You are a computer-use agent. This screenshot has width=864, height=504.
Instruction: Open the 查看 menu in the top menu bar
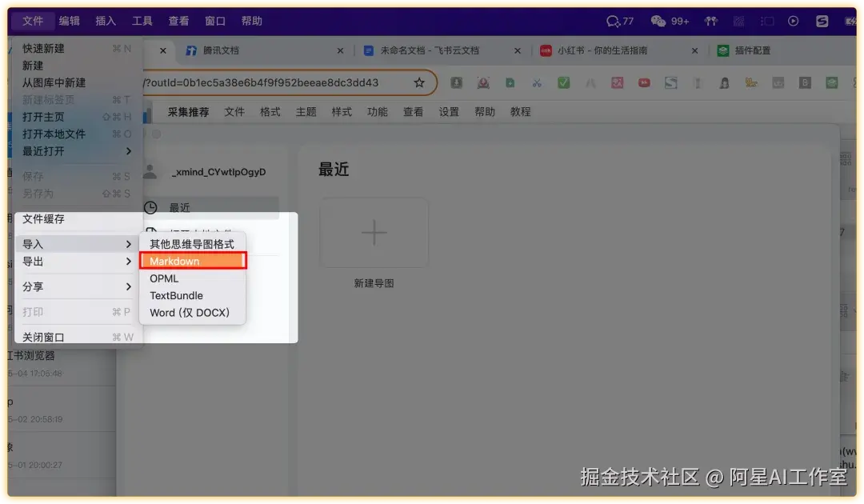click(x=178, y=21)
